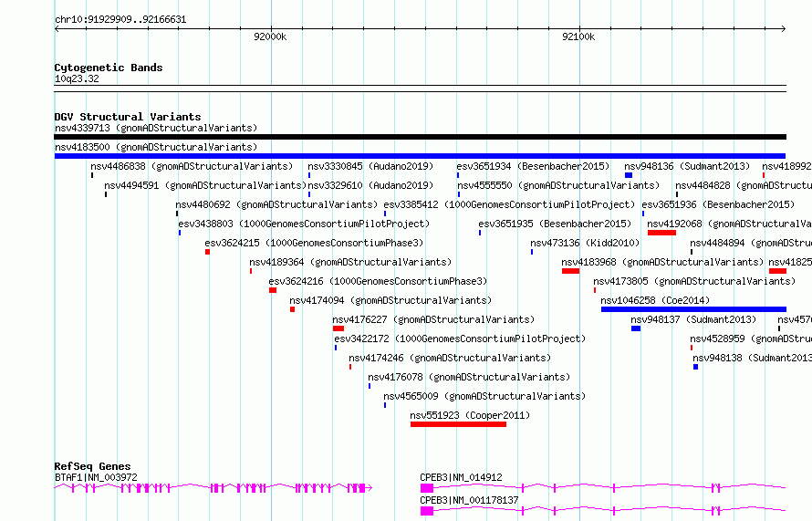Open the nsv473136 (Kidd2010) label
Image resolution: width=812 pixels, height=521 pixels.
585,243
